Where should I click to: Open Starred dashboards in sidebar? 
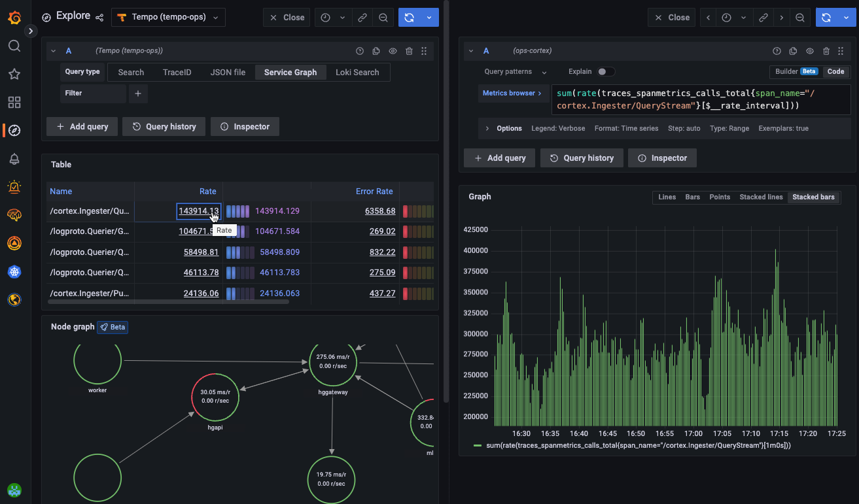click(x=14, y=74)
